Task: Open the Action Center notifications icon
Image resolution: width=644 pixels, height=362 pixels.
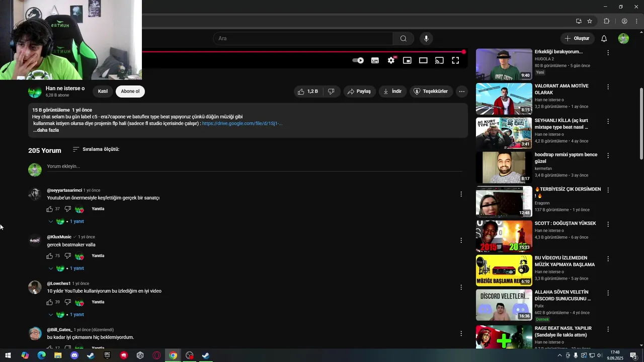Action: [634, 355]
